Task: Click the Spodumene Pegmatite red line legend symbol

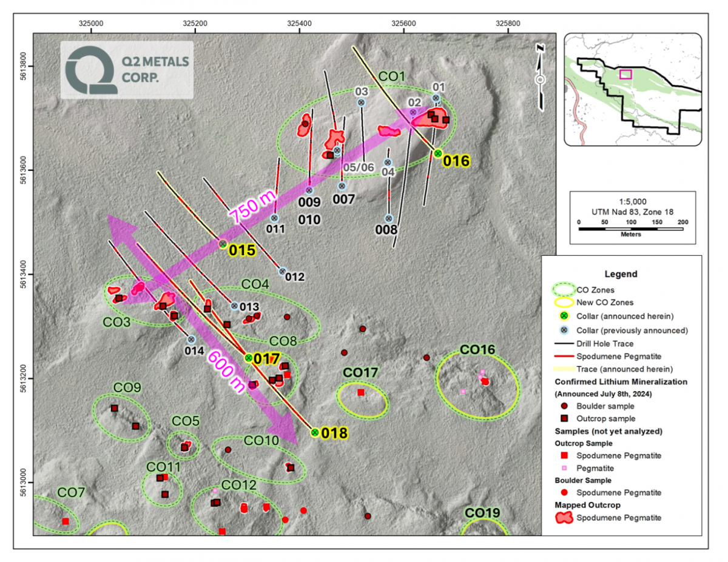Action: pos(565,356)
